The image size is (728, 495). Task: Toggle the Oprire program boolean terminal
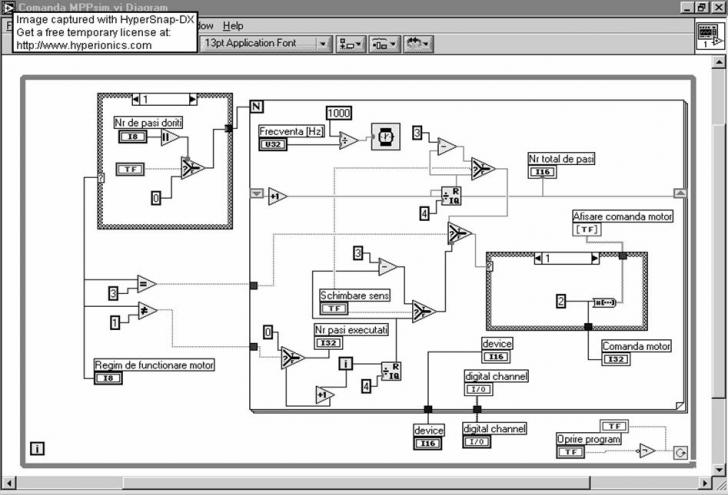click(x=571, y=452)
